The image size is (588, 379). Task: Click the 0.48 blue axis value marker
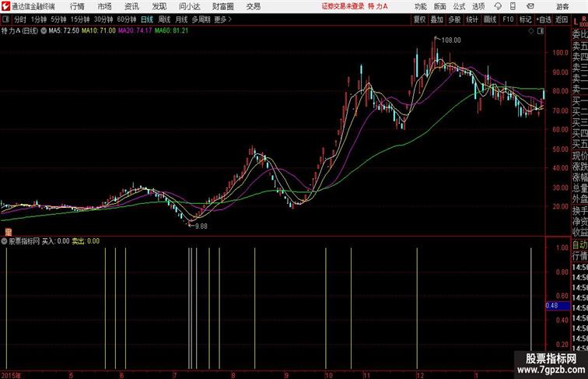click(x=558, y=306)
